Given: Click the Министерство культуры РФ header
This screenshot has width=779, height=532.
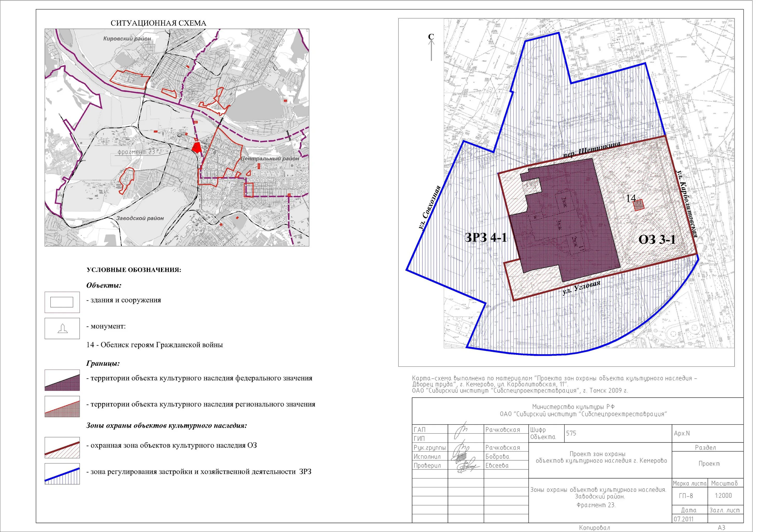Looking at the screenshot, I should click(x=573, y=407).
